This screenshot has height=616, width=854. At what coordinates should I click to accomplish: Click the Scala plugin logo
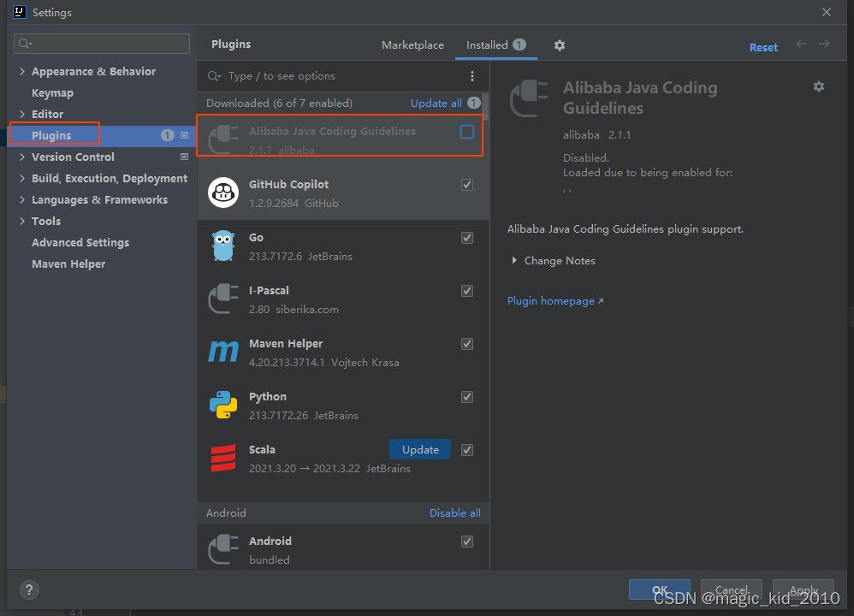223,458
